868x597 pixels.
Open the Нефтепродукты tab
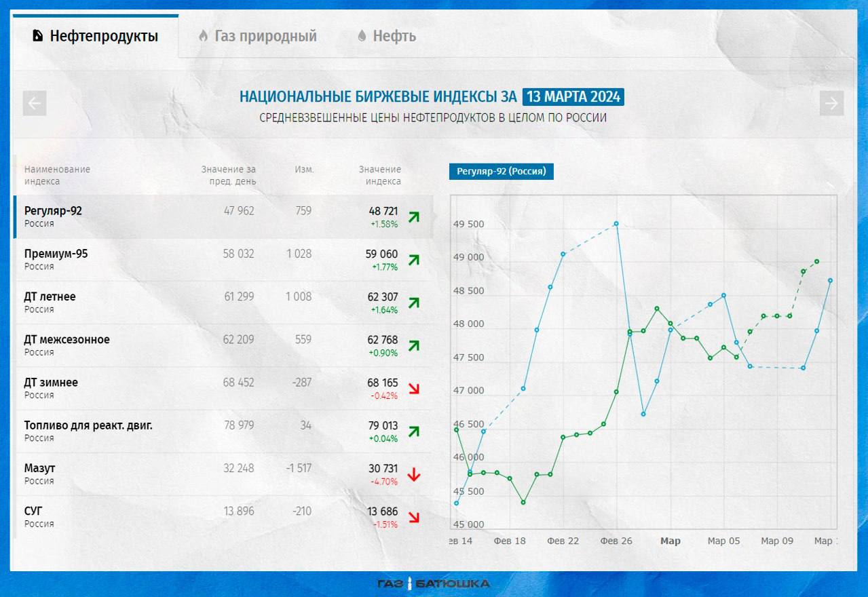96,36
